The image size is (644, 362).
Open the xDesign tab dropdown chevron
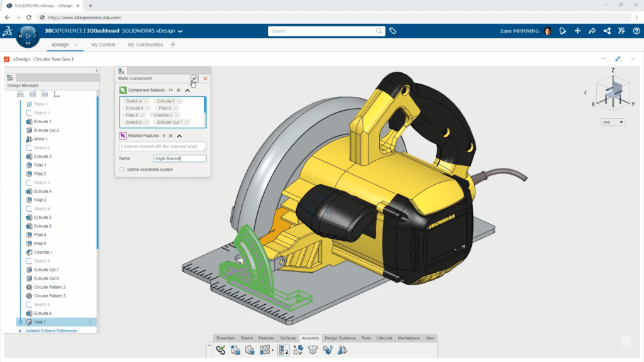pos(76,45)
